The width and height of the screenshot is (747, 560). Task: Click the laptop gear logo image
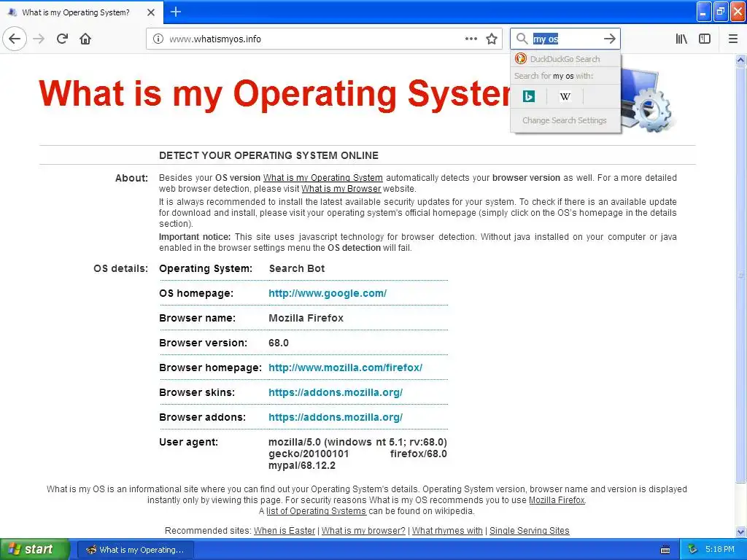tap(648, 100)
